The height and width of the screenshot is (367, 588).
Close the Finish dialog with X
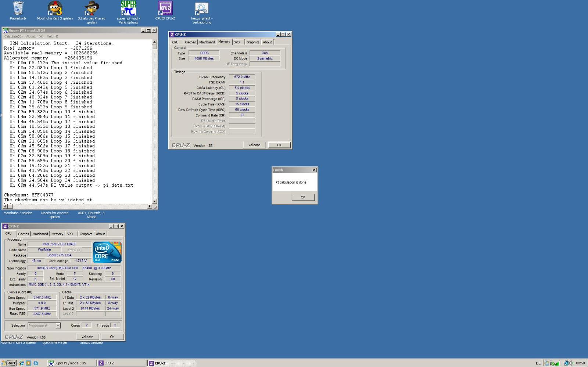coord(314,170)
